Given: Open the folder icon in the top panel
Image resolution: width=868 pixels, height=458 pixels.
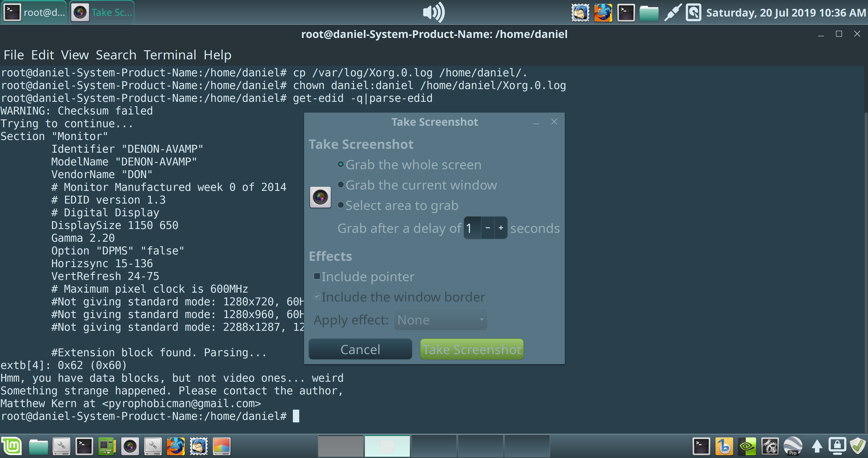Looking at the screenshot, I should (649, 14).
